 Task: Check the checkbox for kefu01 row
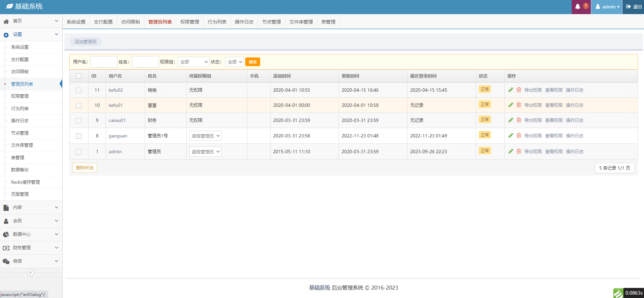click(x=79, y=105)
